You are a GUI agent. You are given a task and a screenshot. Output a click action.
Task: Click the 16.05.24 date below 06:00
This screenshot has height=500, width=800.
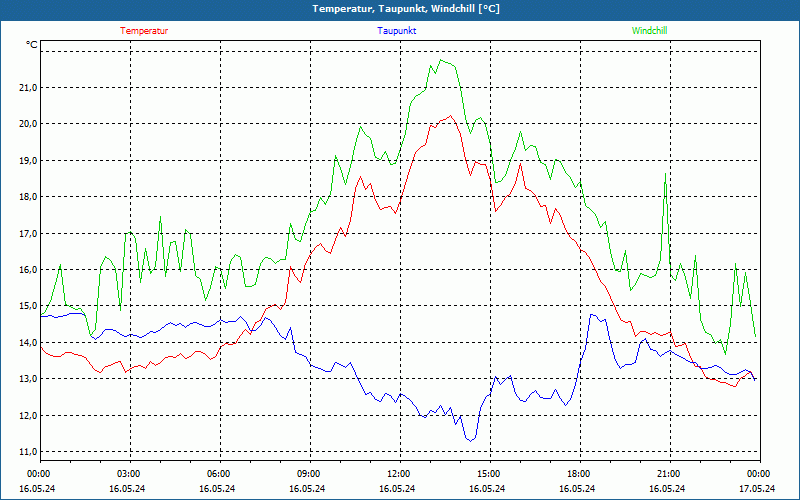point(217,489)
